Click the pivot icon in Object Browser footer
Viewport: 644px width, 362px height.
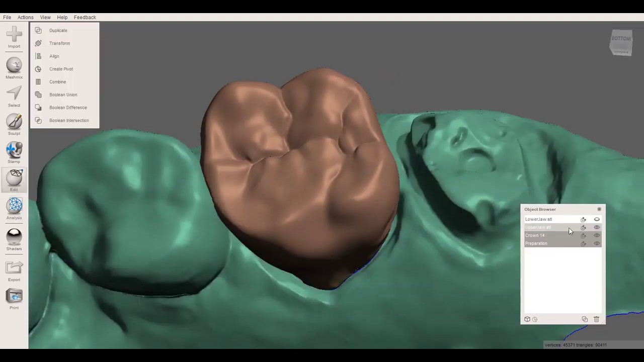535,319
